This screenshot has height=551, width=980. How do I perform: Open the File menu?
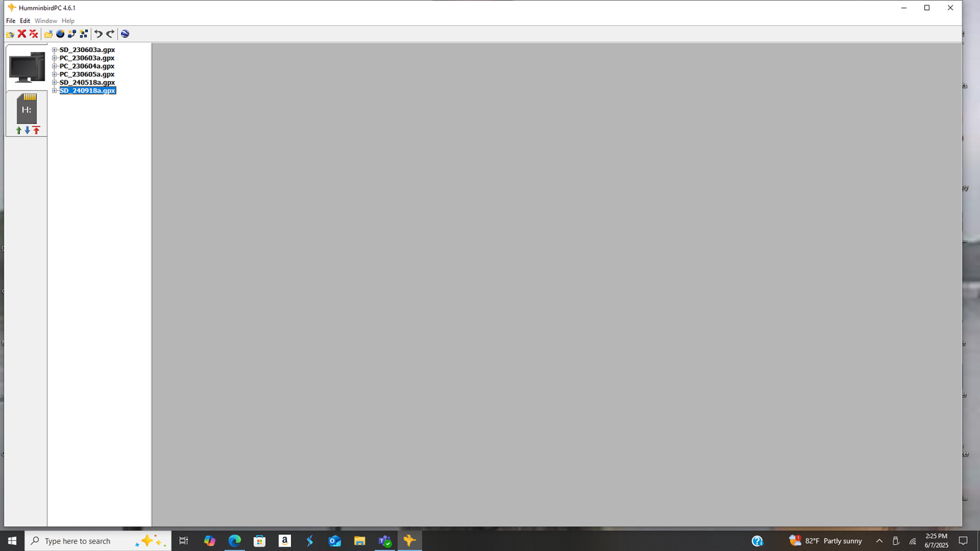[x=10, y=21]
